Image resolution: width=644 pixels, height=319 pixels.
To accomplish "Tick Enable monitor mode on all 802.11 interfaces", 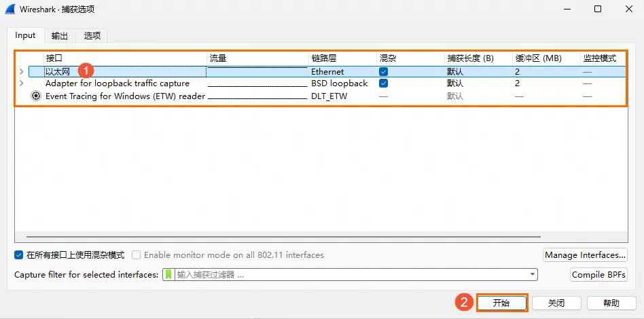I will 136,255.
